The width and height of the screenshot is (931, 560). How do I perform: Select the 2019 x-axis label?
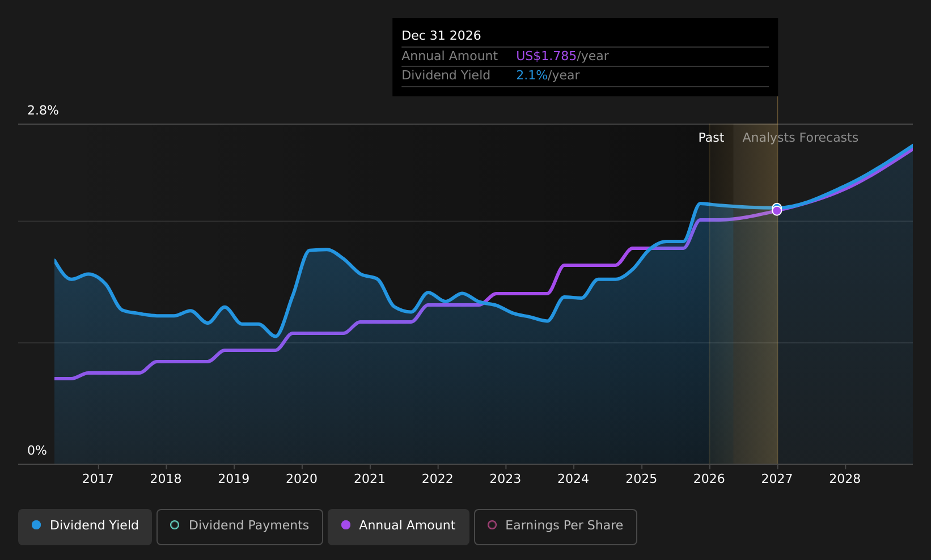coord(234,479)
